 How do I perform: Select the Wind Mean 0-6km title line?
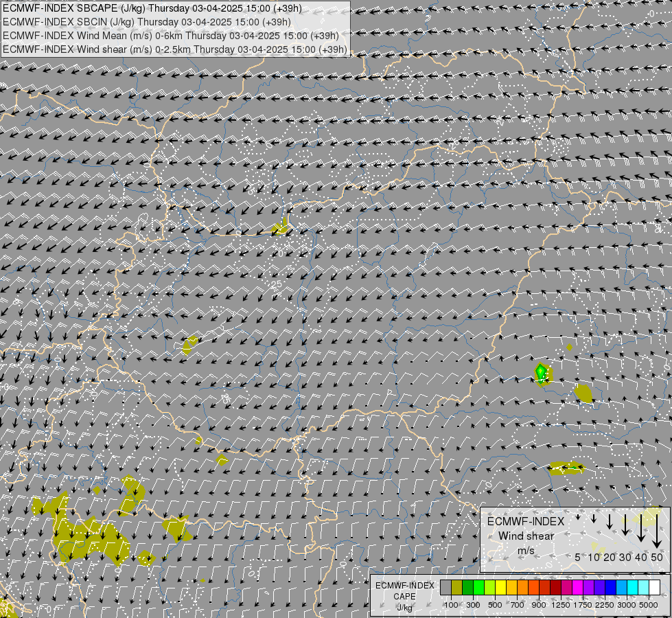[170, 36]
